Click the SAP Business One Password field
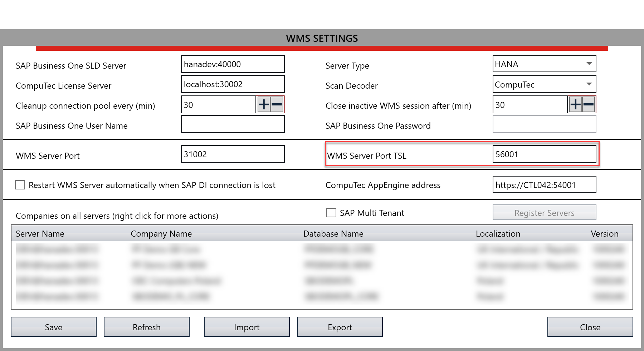Image resolution: width=644 pixels, height=351 pixels. [544, 124]
